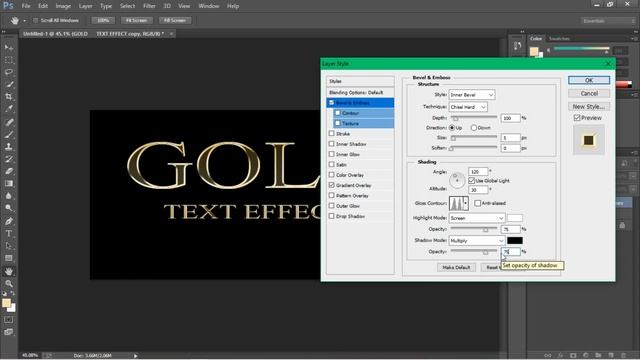Select the Gradient tool
640x360 pixels.
(9, 183)
